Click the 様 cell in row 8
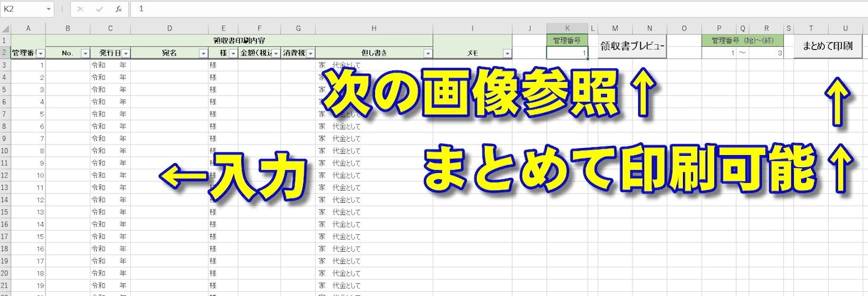868x296 pixels. (223, 126)
